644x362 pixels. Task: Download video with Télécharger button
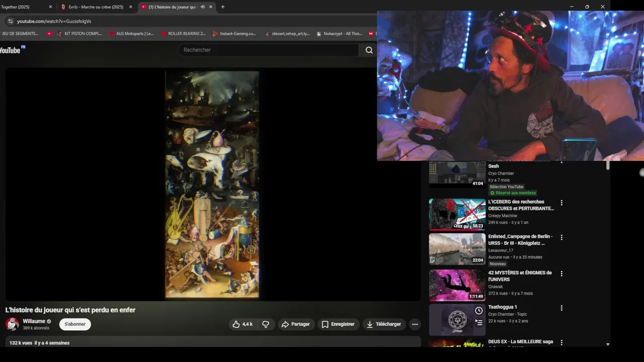384,324
